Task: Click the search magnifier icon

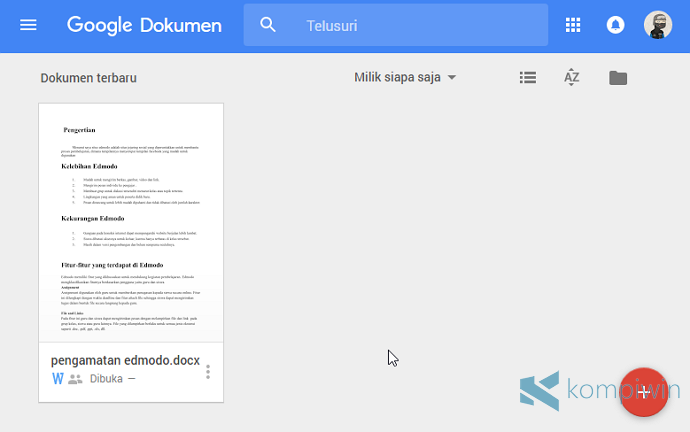Action: click(268, 25)
